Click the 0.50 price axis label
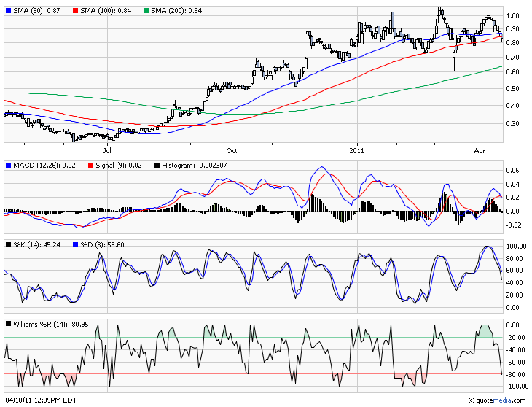 (x=512, y=88)
